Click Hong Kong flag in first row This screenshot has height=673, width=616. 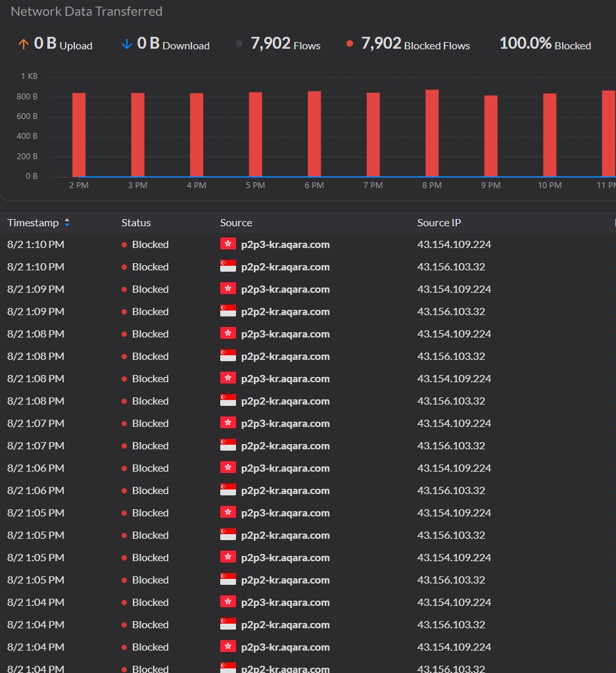(x=227, y=244)
